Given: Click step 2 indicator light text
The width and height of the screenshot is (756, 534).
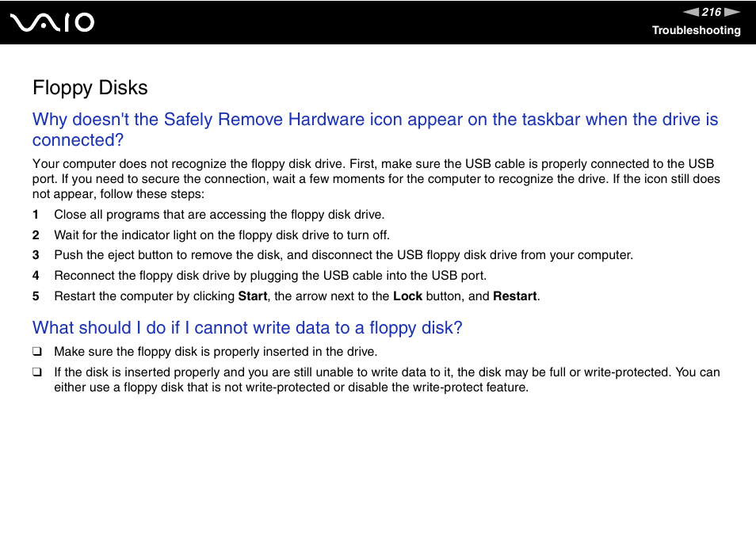Looking at the screenshot, I should click(x=222, y=235).
